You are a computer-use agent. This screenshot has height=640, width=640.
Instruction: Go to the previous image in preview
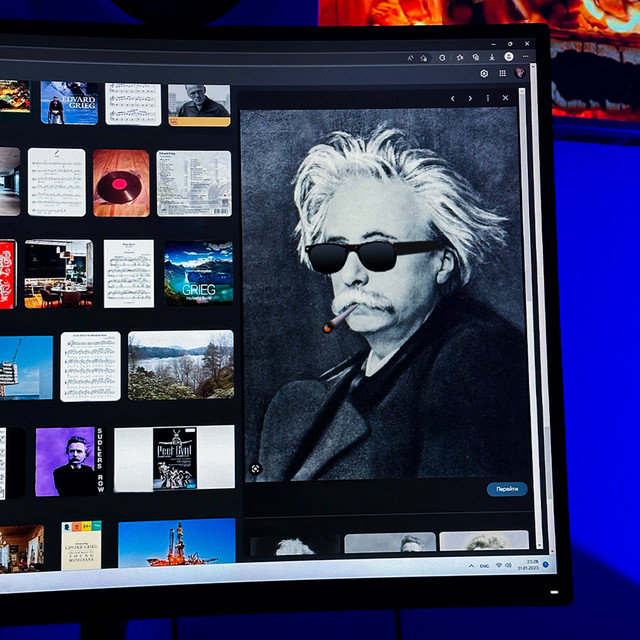click(x=453, y=98)
